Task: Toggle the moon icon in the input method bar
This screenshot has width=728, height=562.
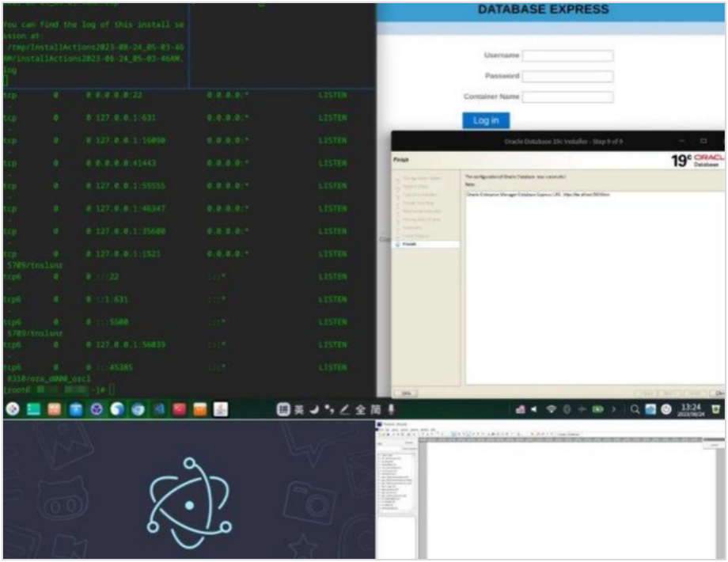Action: point(315,410)
